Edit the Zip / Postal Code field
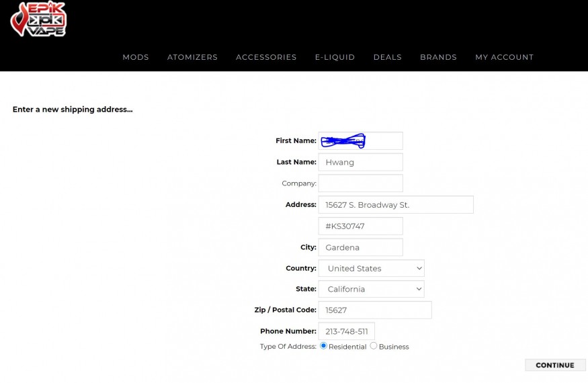This screenshot has width=588, height=383. click(374, 310)
